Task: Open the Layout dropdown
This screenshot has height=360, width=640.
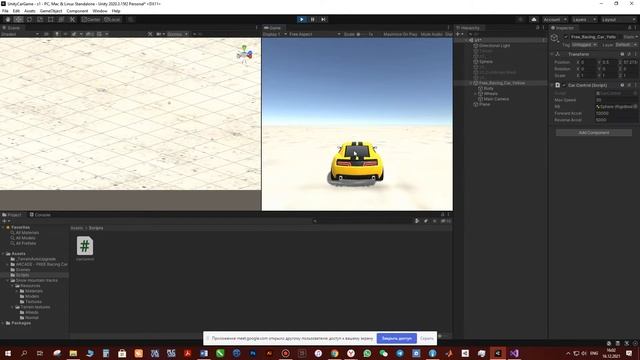Action: pos(619,20)
